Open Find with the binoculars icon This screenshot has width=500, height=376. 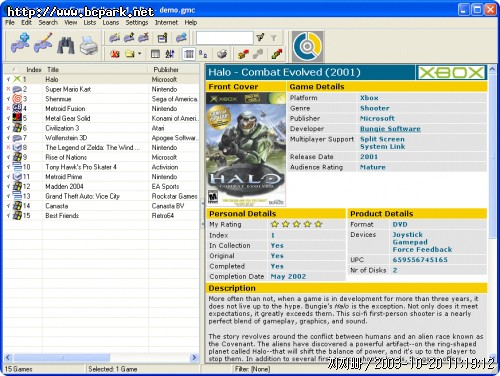point(66,45)
